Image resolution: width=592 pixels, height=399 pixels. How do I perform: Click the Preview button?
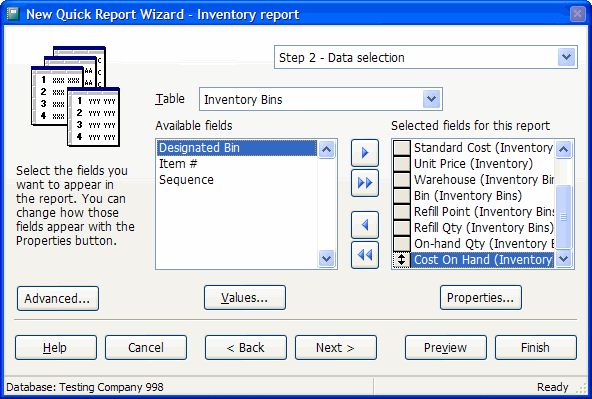pos(446,348)
